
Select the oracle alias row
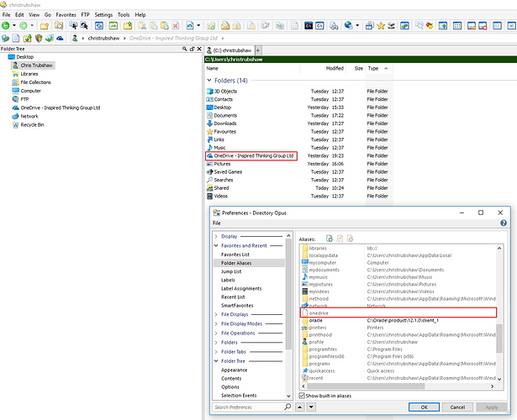pyautogui.click(x=398, y=320)
